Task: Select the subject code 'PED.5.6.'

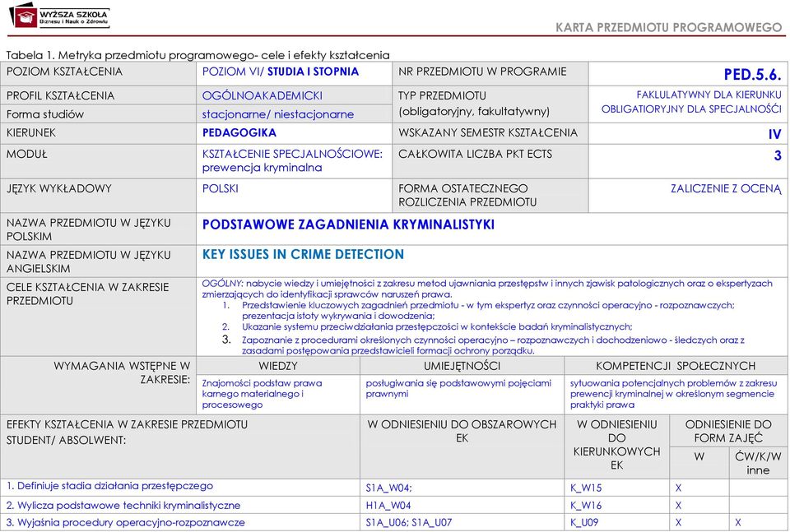Action: 752,75
